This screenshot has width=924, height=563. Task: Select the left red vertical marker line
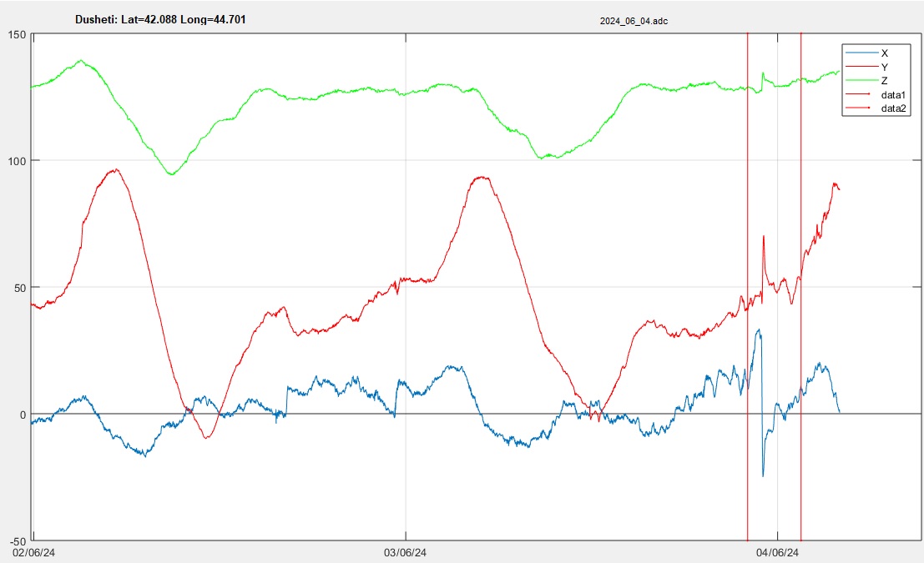click(747, 209)
